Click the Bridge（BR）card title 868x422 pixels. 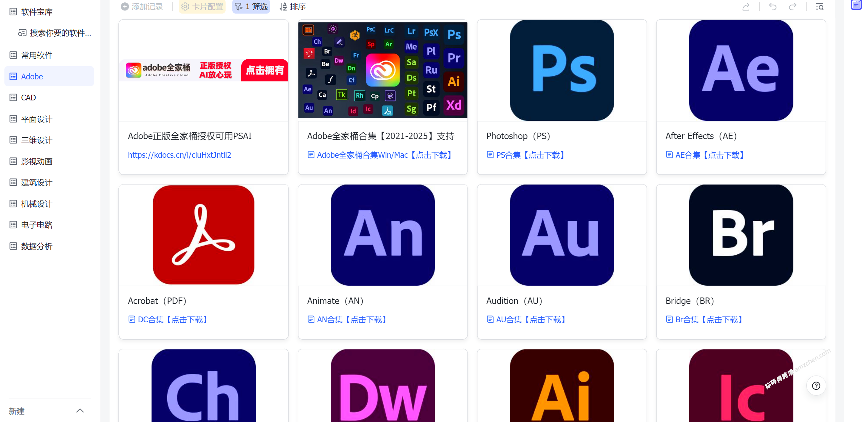click(x=690, y=301)
